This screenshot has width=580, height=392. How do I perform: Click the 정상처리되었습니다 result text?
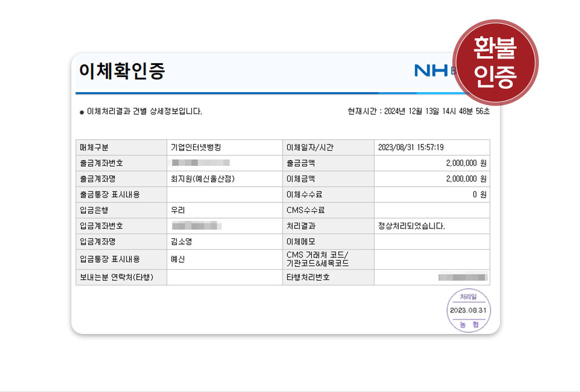411,226
